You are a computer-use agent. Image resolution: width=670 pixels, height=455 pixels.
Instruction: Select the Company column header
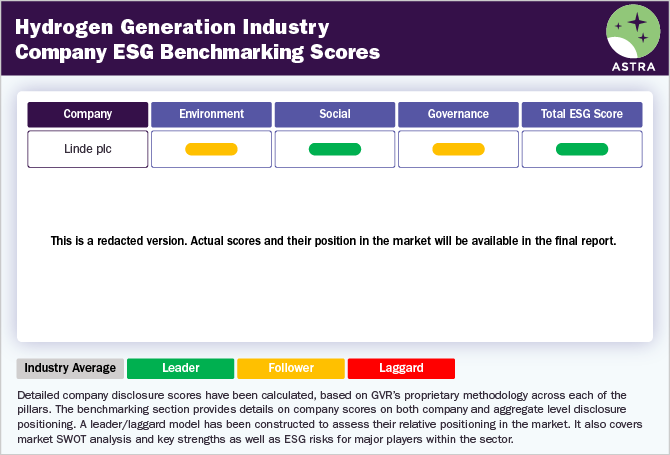point(88,114)
